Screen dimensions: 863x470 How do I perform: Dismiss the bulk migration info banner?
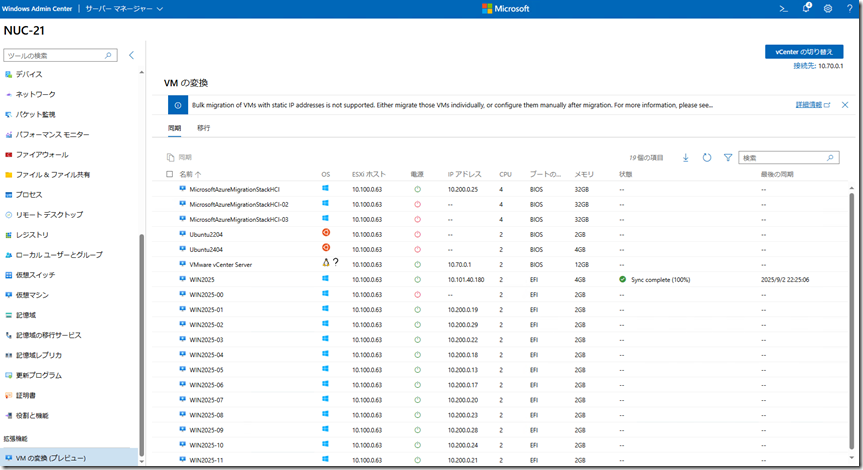click(844, 104)
